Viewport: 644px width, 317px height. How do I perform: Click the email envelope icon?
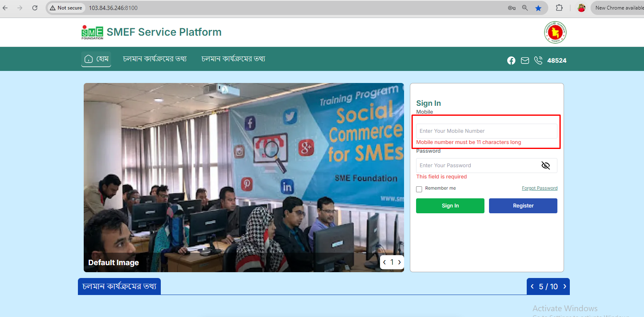pyautogui.click(x=525, y=61)
